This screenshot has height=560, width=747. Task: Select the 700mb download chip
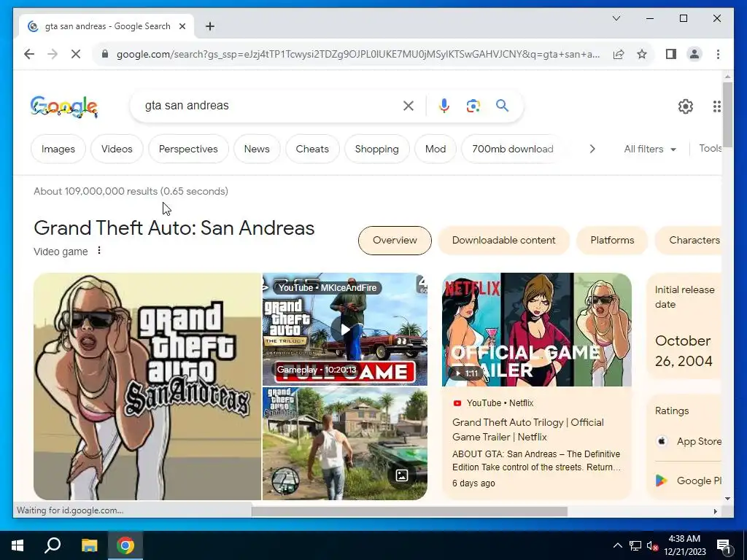click(x=513, y=149)
